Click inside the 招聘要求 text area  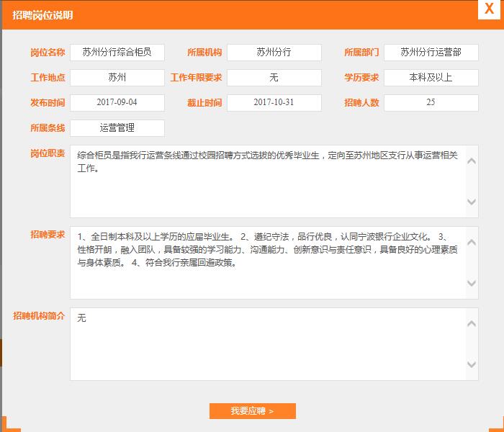[x=266, y=263]
